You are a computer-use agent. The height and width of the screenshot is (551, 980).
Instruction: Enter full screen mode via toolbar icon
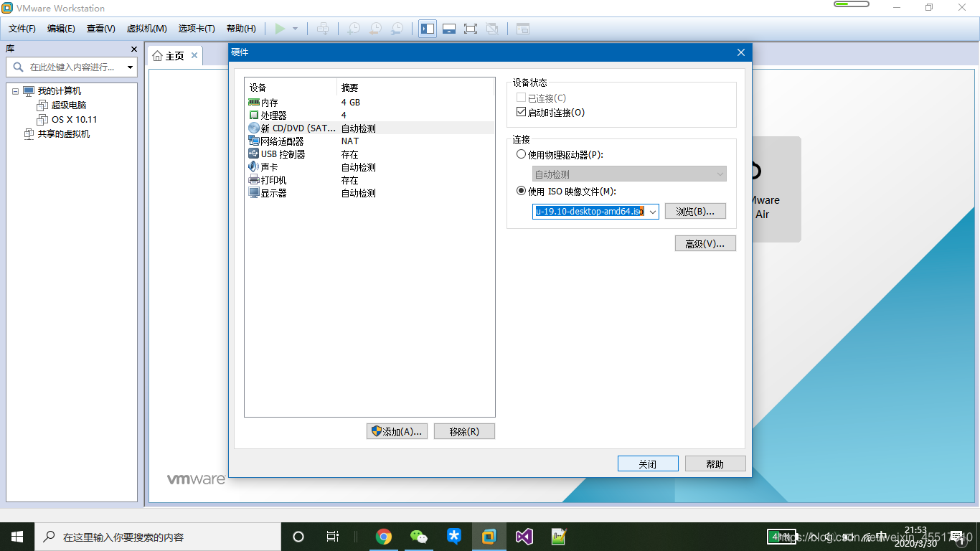(x=471, y=29)
